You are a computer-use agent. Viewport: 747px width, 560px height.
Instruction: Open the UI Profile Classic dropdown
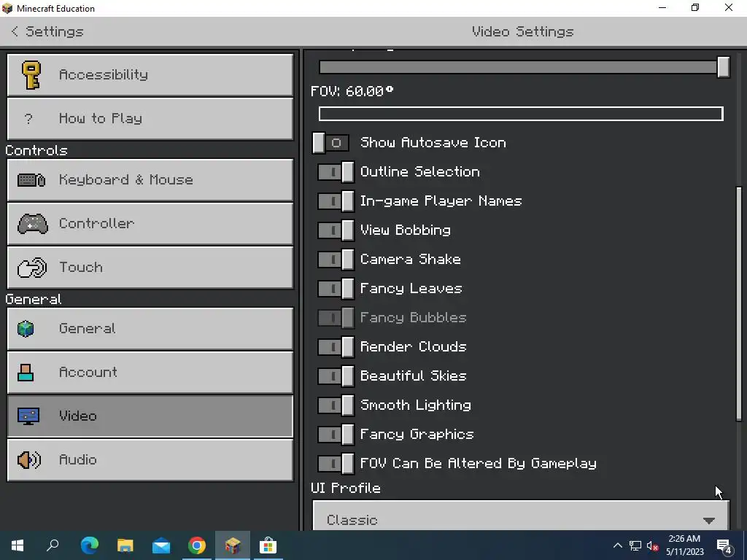click(521, 516)
